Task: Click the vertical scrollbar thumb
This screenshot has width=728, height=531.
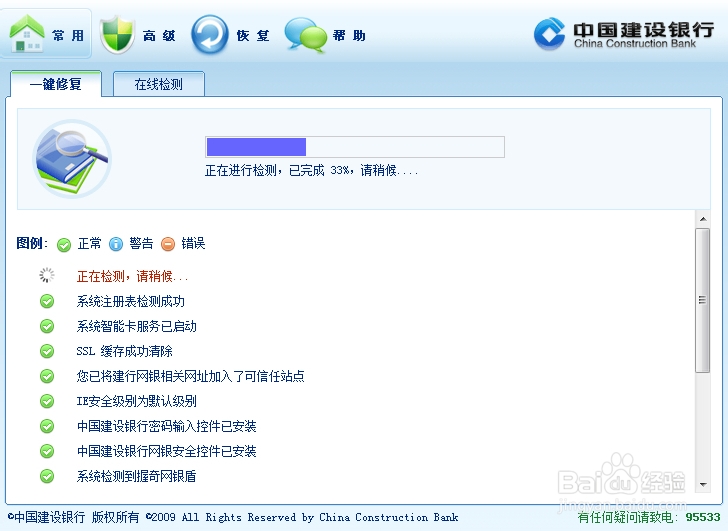Action: coord(702,300)
